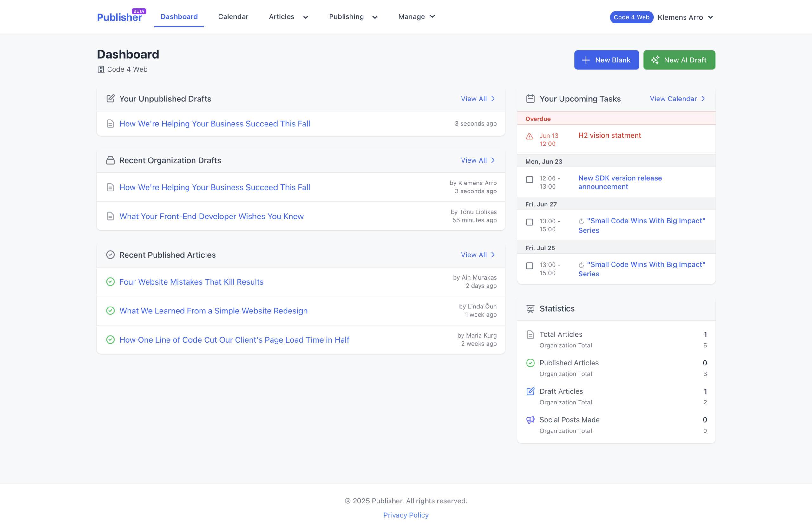Mark the Jun 27 Small Code Wins task complete
The height and width of the screenshot is (530, 812).
[529, 222]
